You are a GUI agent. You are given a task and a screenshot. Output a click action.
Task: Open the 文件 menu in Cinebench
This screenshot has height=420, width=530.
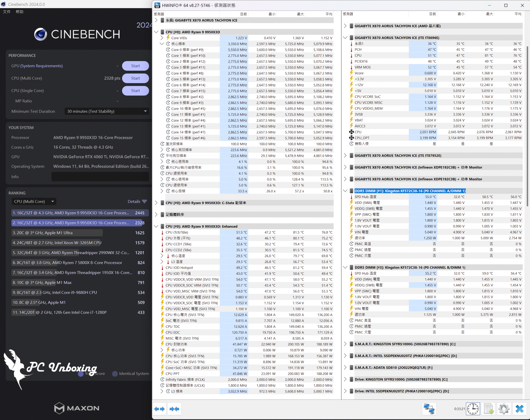pyautogui.click(x=7, y=12)
